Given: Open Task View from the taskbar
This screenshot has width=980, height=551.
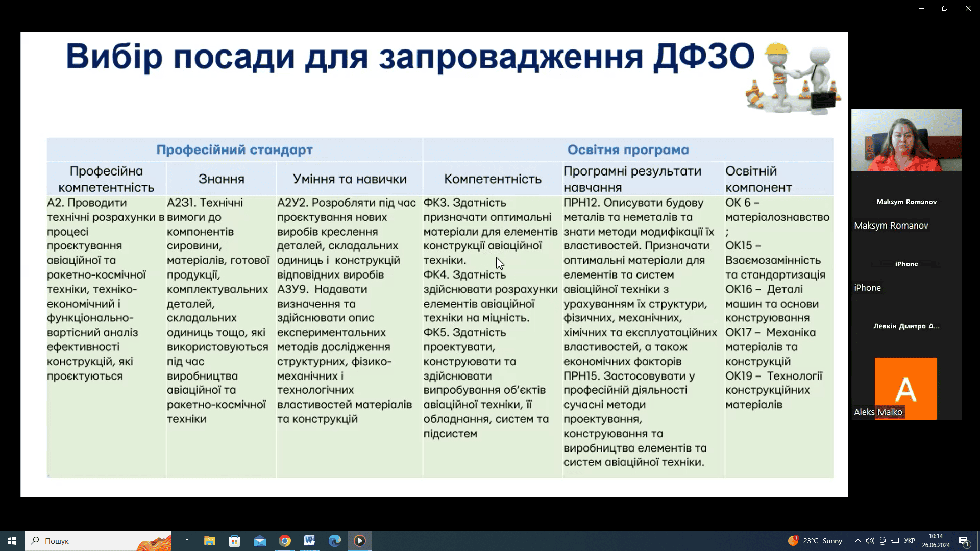Looking at the screenshot, I should pyautogui.click(x=184, y=541).
